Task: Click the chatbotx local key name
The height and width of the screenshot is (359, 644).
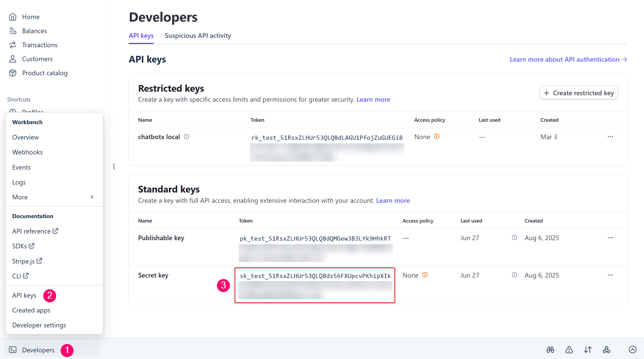Action: 159,137
